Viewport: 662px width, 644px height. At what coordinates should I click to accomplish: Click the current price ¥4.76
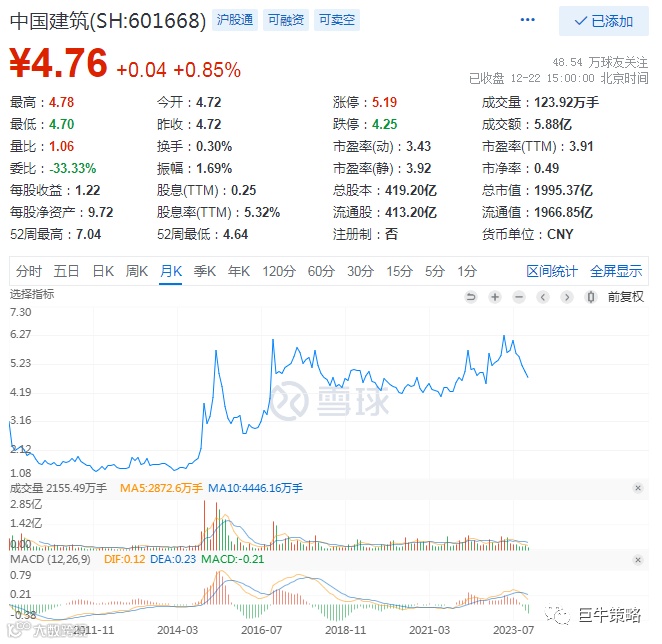[x=58, y=63]
